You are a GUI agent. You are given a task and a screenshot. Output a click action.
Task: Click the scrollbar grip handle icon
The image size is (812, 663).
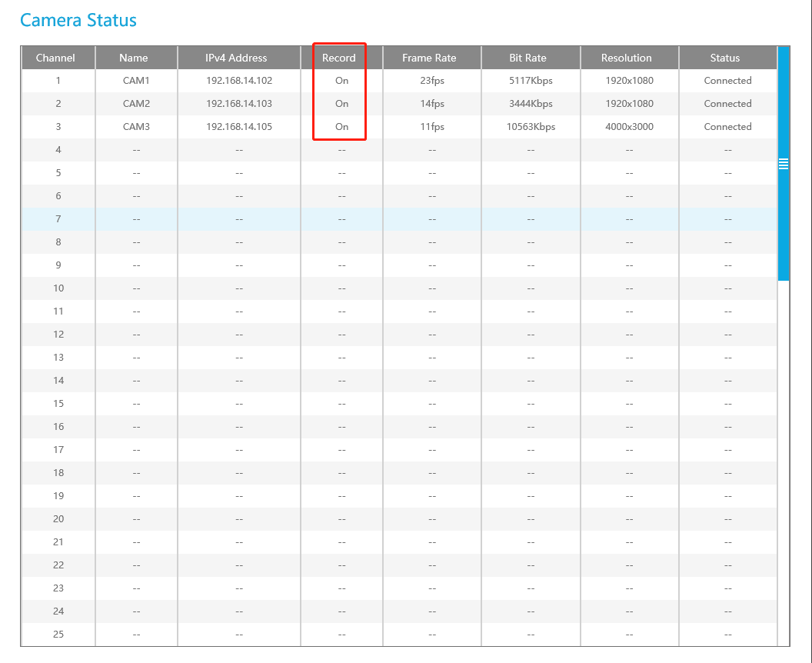(783, 164)
